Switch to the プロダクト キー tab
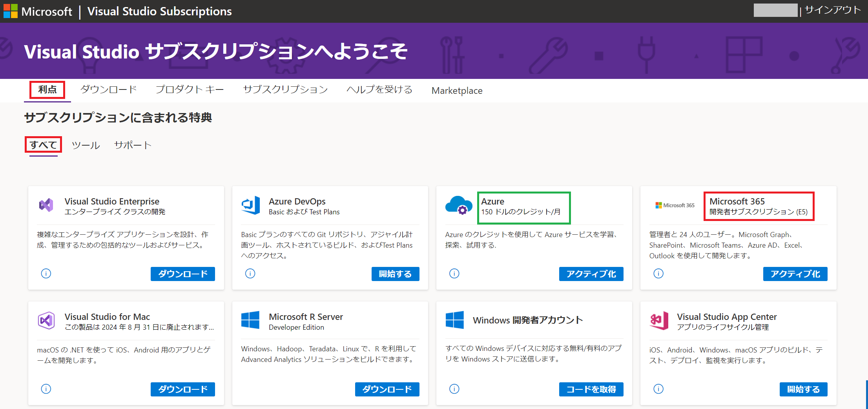The height and width of the screenshot is (409, 868). pos(190,89)
